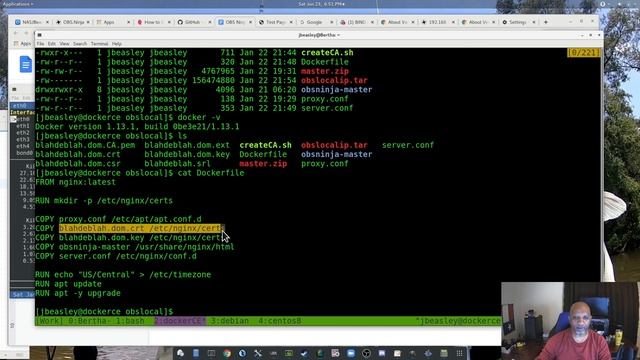This screenshot has height=360, width=640.
Task: Select tmux window 2:dockerCE
Action: (180, 321)
